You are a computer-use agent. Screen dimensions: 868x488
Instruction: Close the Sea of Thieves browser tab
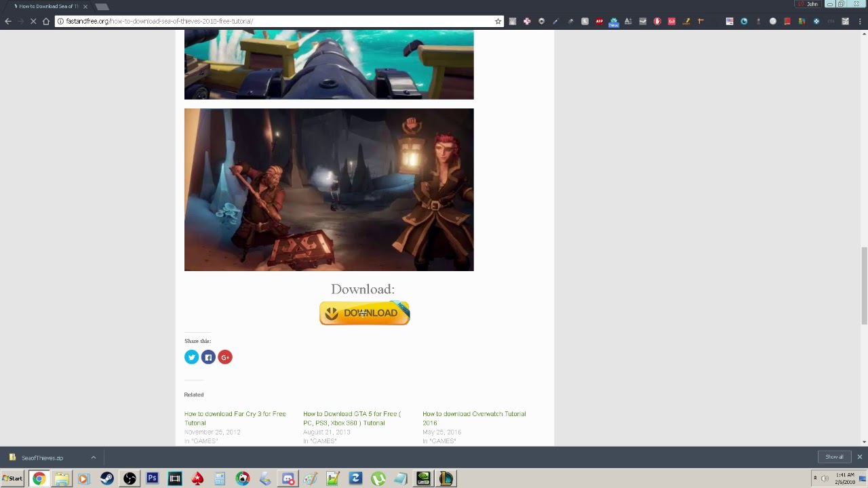(85, 6)
